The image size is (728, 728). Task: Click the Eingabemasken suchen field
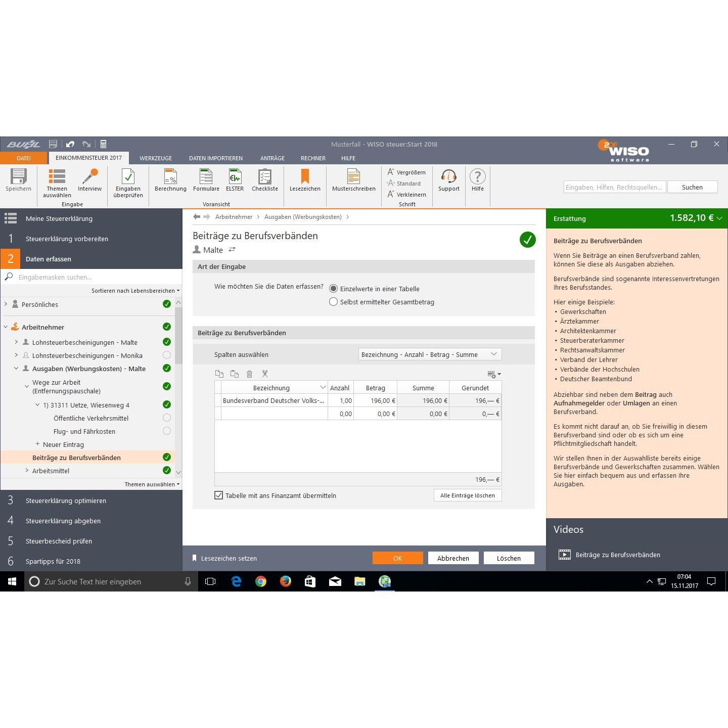(91, 277)
